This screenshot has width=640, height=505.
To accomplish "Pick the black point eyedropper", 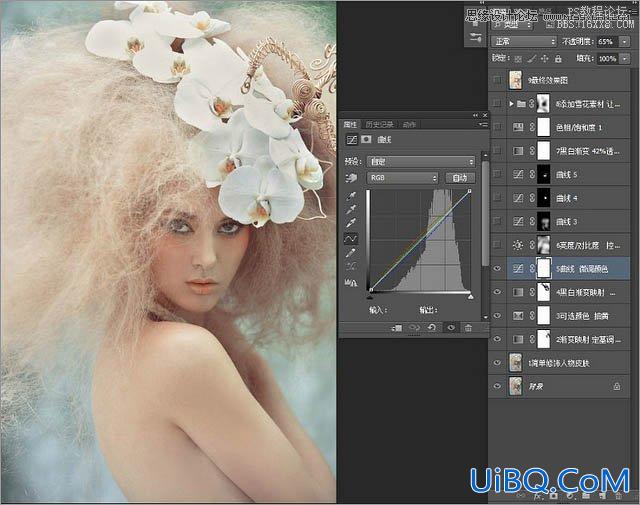I will coord(351,196).
